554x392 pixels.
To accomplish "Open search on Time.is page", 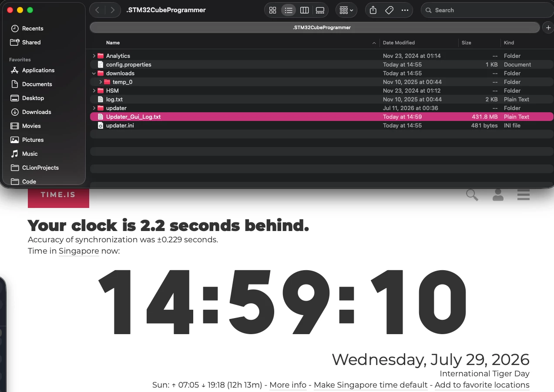I will [472, 195].
